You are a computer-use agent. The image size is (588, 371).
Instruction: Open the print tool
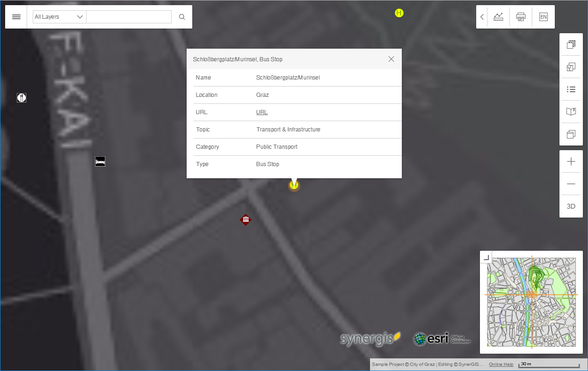click(x=521, y=16)
